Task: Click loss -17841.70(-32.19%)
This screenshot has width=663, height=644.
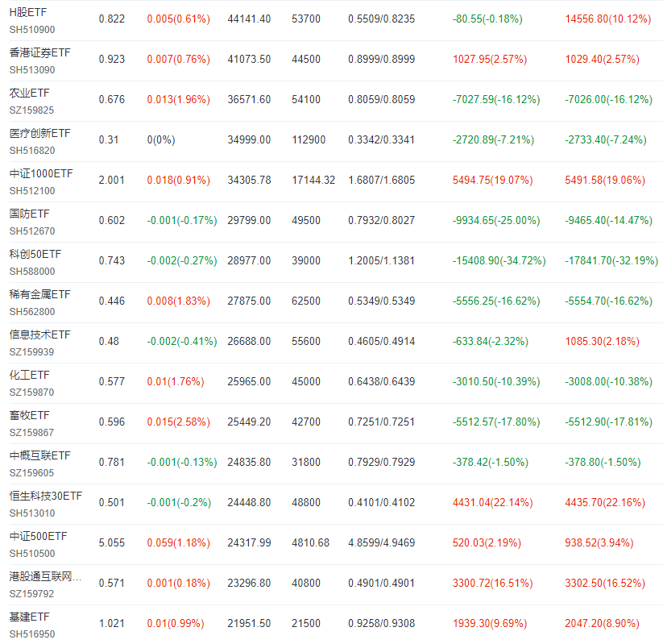Action: pos(611,260)
